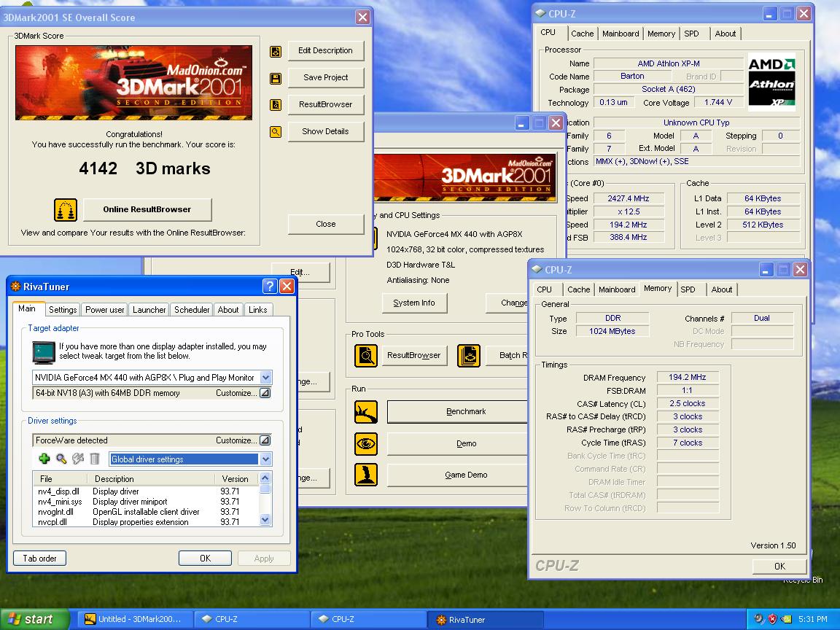Open the Global driver settings dropdown arrow
Screen dimensions: 840x630
(x=265, y=459)
